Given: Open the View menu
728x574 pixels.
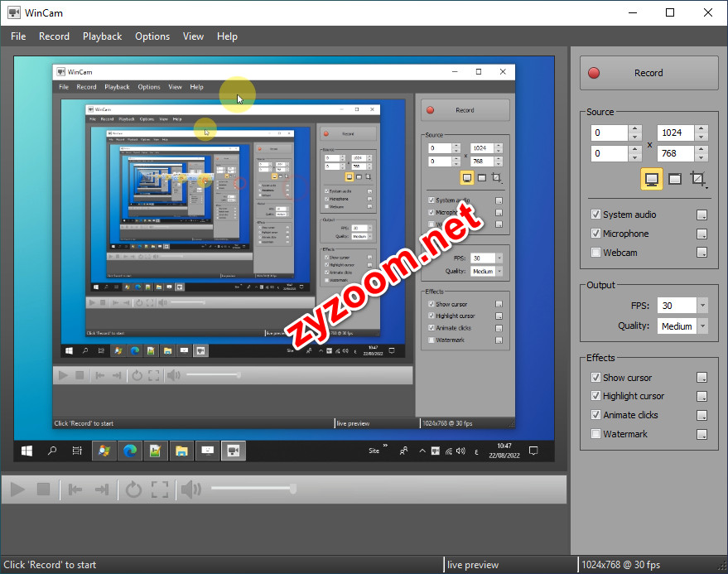Looking at the screenshot, I should (193, 36).
